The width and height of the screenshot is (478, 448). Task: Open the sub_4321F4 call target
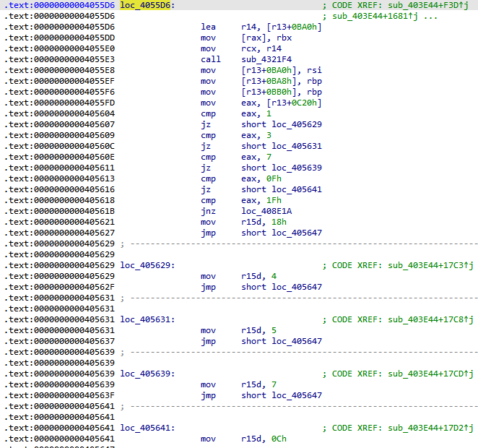266,59
